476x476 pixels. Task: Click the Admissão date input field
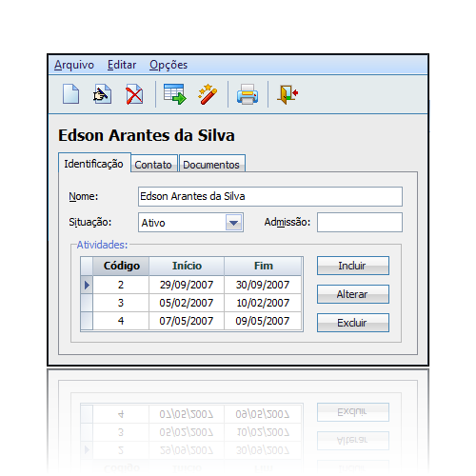click(x=360, y=223)
